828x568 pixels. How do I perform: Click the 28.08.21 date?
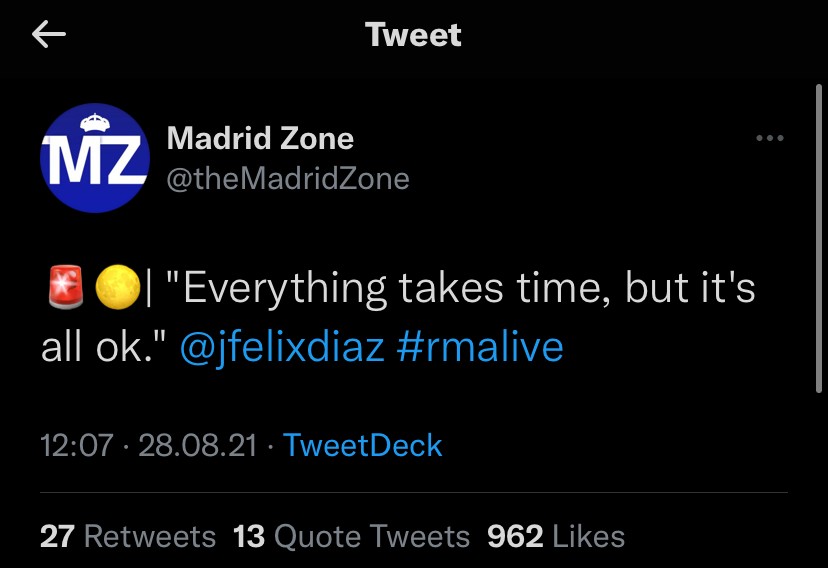(197, 445)
